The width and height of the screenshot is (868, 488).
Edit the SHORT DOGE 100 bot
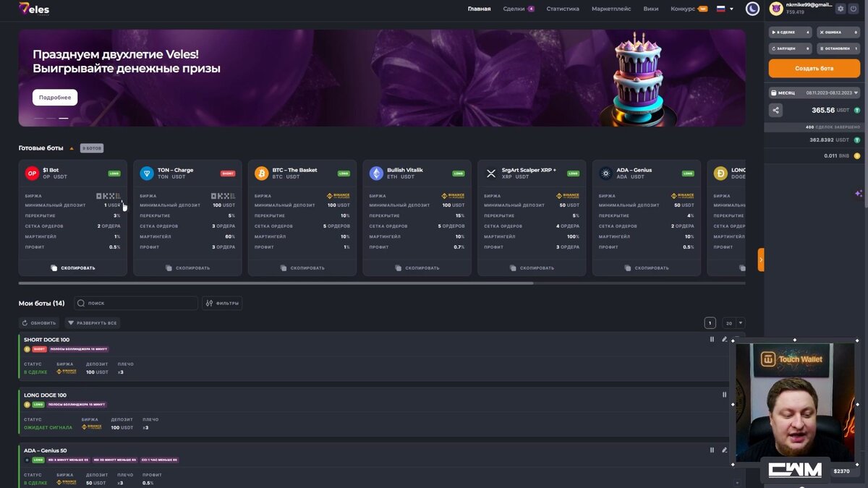tap(724, 339)
